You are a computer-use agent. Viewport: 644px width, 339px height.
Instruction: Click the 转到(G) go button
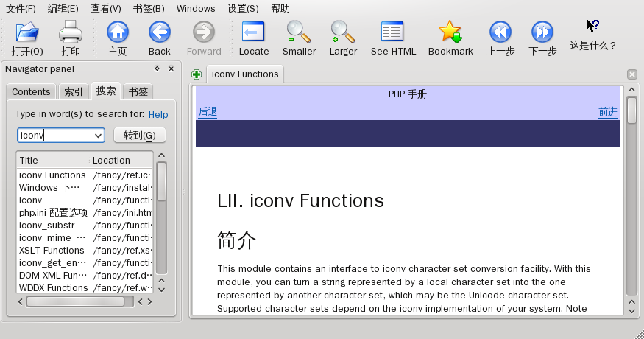click(140, 136)
